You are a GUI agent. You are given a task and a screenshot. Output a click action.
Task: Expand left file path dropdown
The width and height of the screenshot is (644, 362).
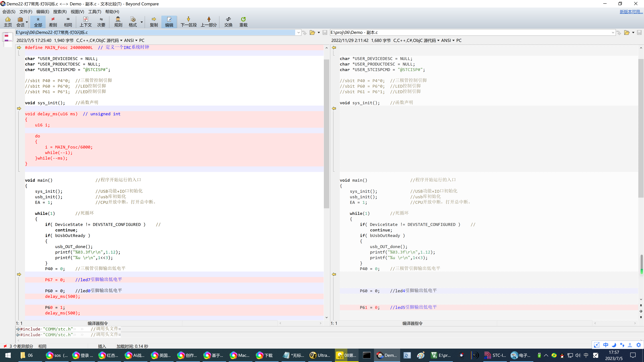[x=299, y=33]
